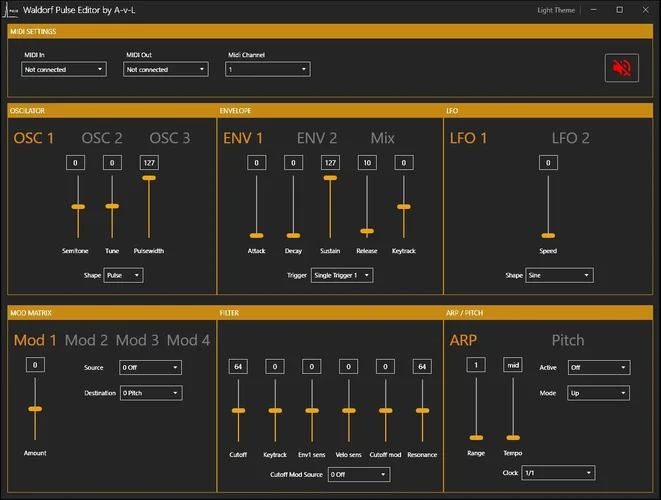Image resolution: width=661 pixels, height=500 pixels.
Task: Switch to the OSC 3 tab
Action: [x=170, y=138]
